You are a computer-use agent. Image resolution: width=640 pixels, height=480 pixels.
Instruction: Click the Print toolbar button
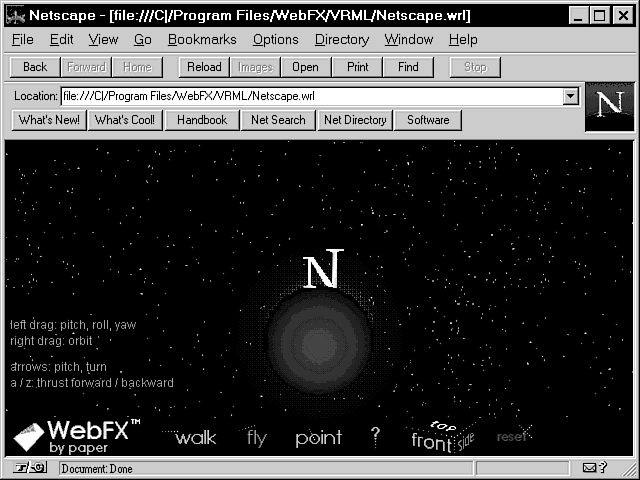358,67
